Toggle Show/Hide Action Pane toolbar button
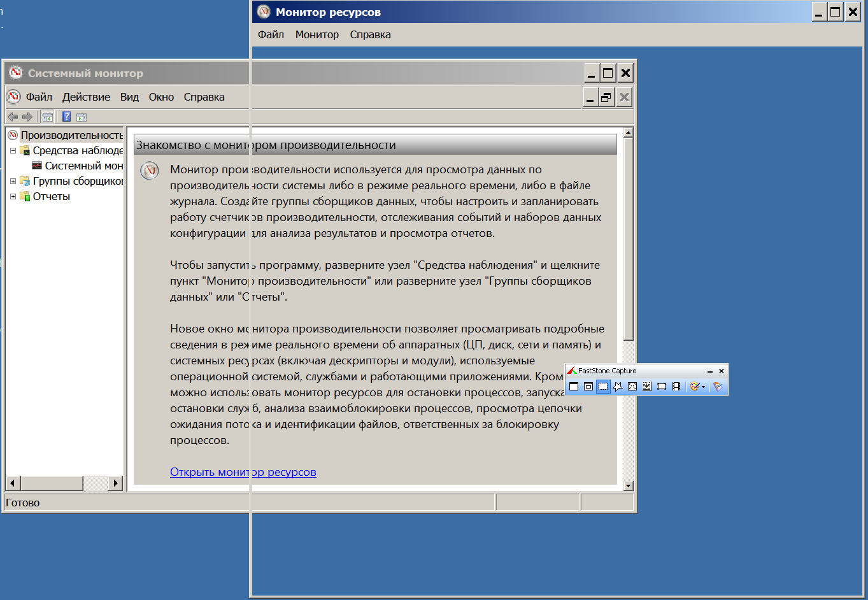Viewport: 868px width, 600px height. [82, 117]
